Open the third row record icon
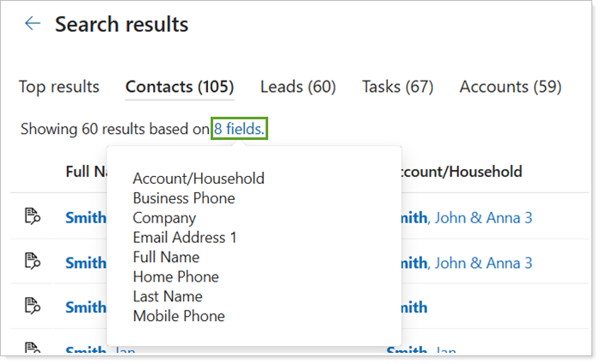Image resolution: width=600 pixels, height=364 pixels. click(x=33, y=306)
